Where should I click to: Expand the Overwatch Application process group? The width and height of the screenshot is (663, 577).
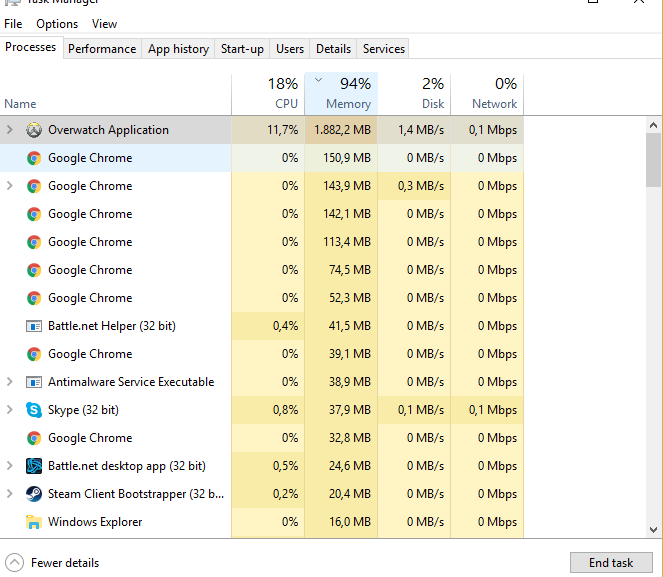tap(10, 130)
